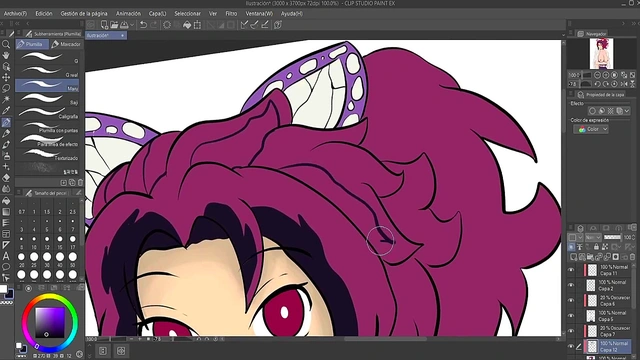The height and width of the screenshot is (360, 640).
Task: Select the Hand move-view tool
Action: 6,55
